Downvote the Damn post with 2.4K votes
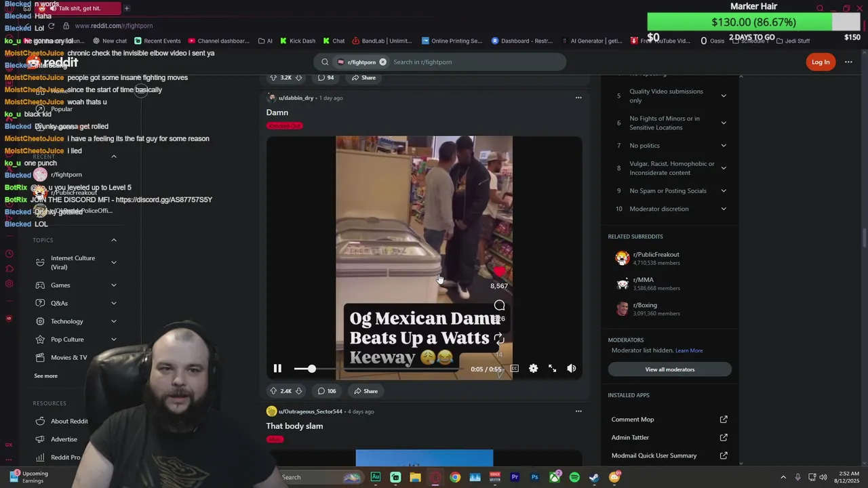 pos(300,391)
